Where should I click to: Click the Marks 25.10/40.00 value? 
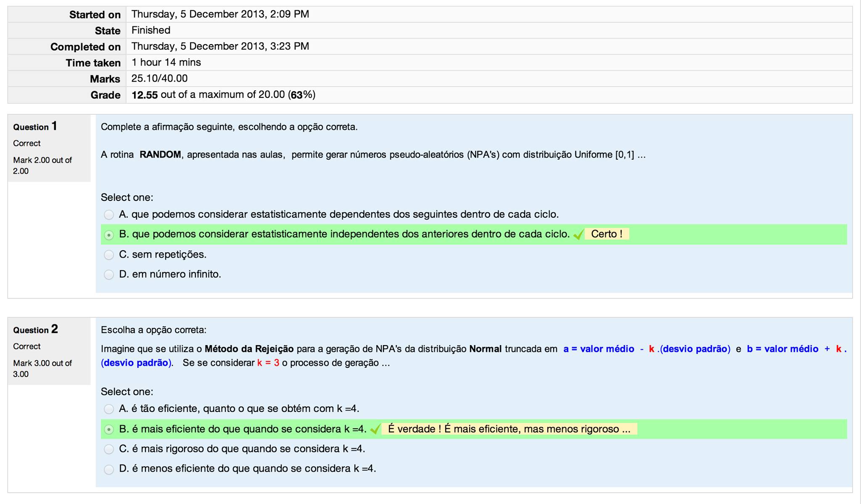[x=159, y=79]
